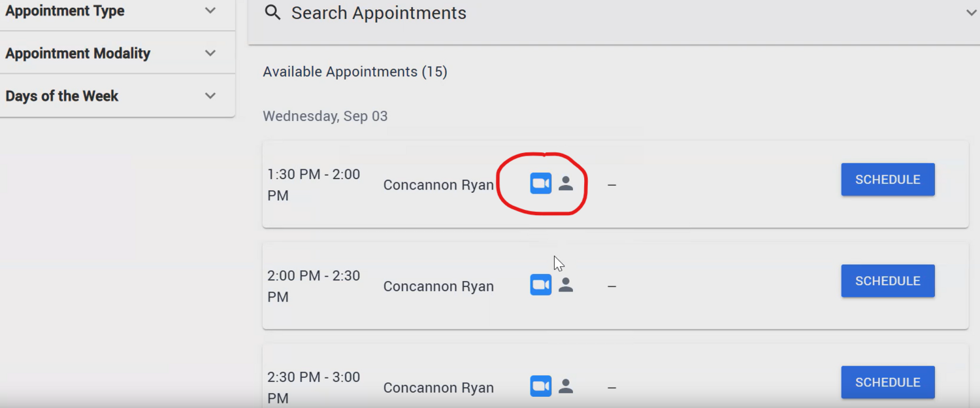Screen dimensions: 980x408
Task: Click the magnifier search icon
Action: [272, 12]
